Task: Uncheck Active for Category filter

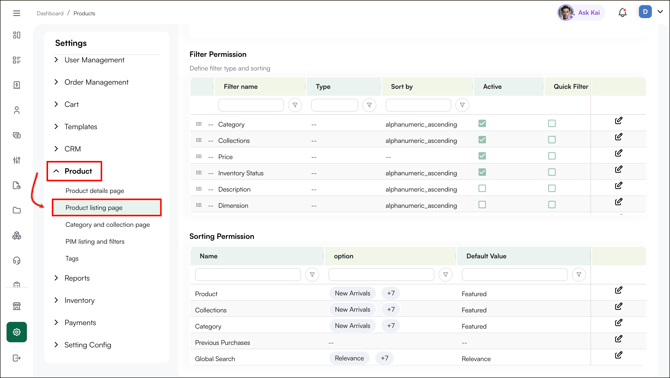Action: [x=482, y=123]
